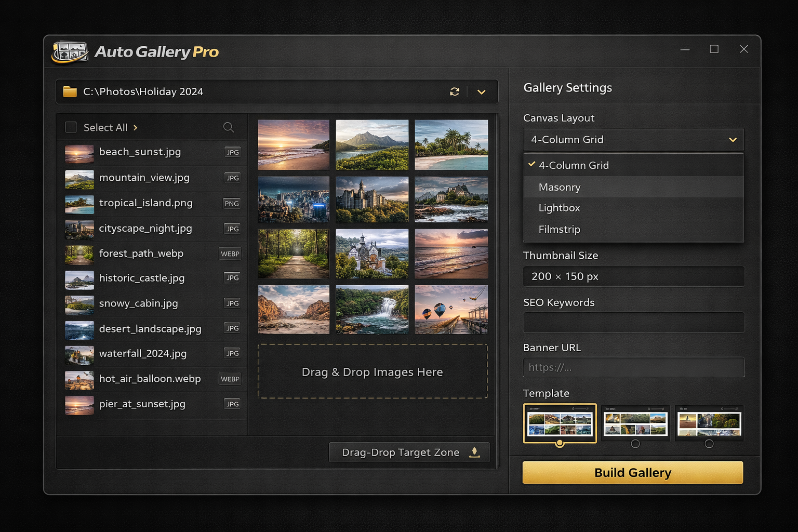
Task: Select the second template's radio button
Action: pyautogui.click(x=635, y=444)
